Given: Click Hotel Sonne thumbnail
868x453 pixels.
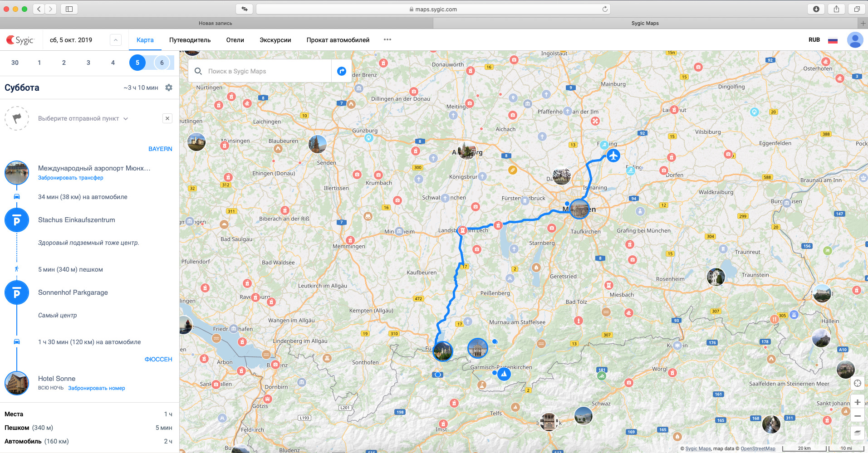Looking at the screenshot, I should click(17, 383).
